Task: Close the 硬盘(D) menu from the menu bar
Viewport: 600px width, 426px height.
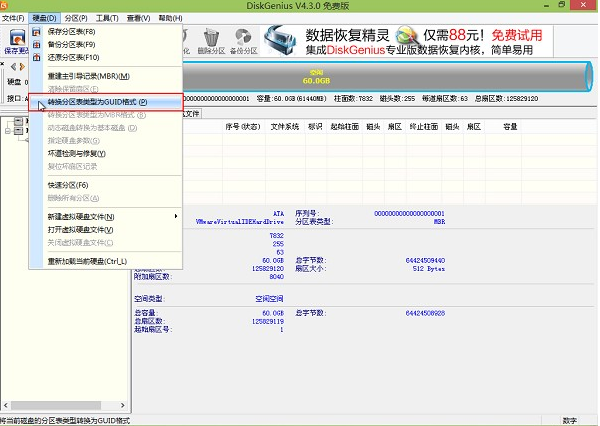Action: [x=44, y=18]
